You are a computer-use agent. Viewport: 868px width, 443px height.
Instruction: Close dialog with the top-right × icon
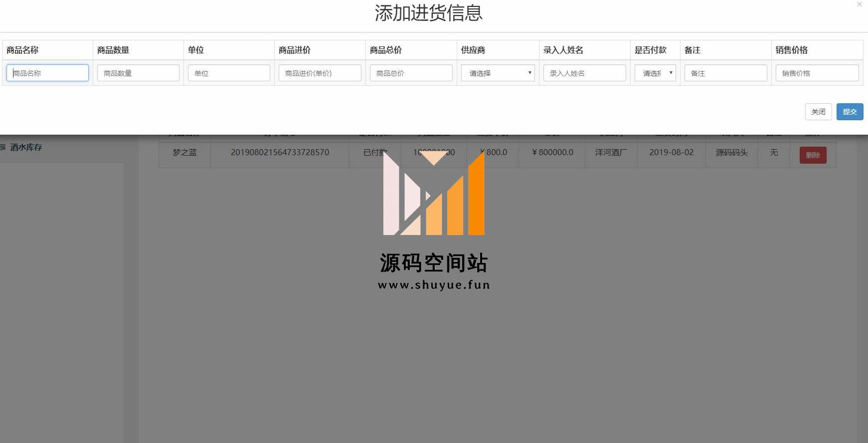pyautogui.click(x=859, y=4)
